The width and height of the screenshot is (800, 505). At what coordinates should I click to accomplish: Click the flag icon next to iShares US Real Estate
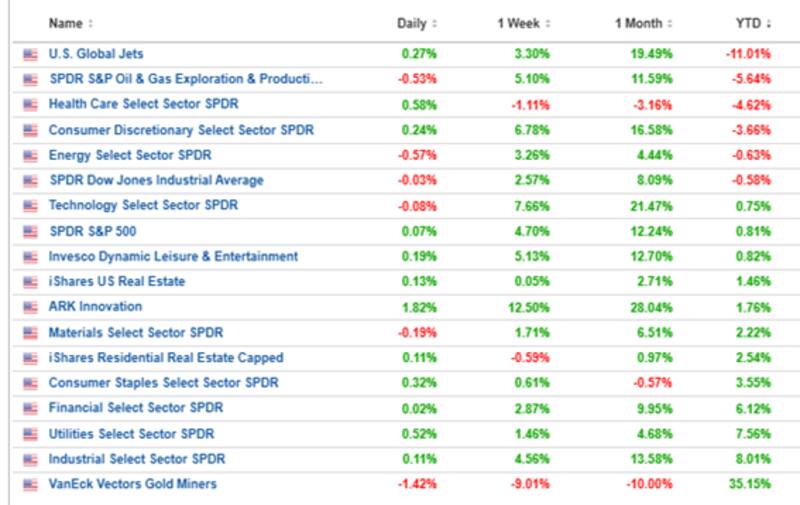[30, 282]
